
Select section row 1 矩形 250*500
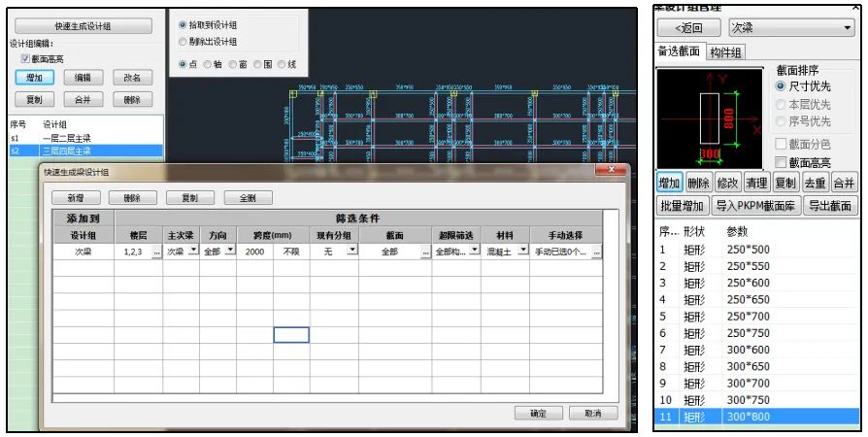coord(757,250)
